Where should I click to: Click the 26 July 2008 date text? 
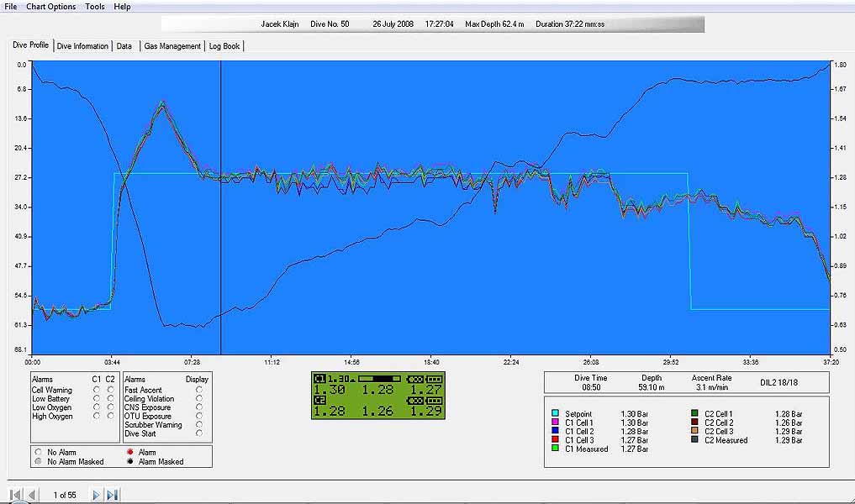point(393,24)
